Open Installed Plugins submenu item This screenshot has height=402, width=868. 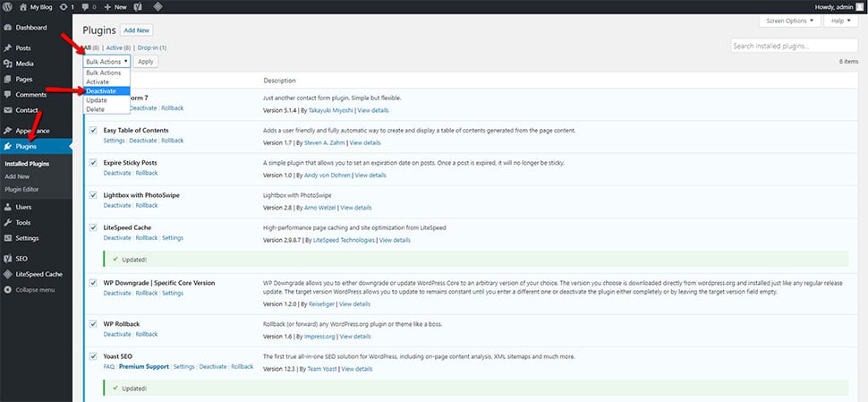click(x=27, y=164)
